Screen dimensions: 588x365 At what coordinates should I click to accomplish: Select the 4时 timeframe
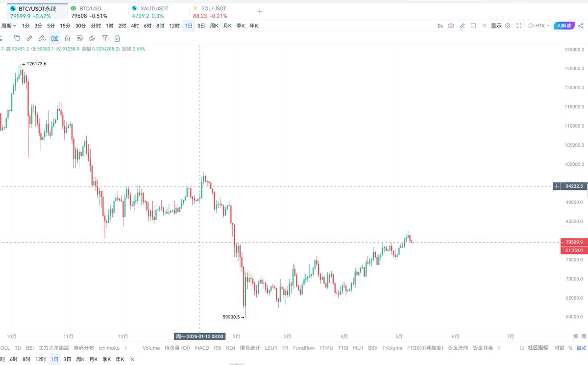pos(135,26)
